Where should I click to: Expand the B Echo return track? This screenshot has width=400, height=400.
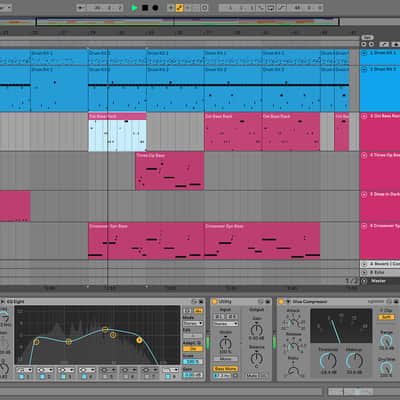click(364, 272)
